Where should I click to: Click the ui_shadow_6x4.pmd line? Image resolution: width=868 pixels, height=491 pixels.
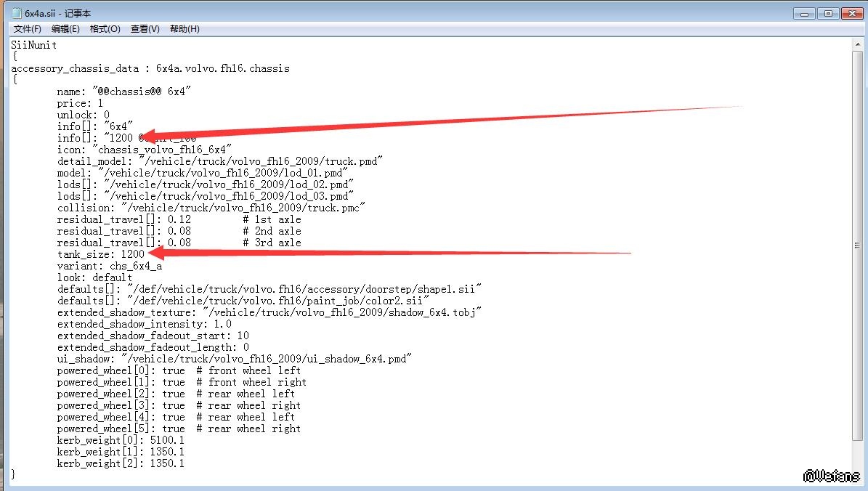[234, 359]
